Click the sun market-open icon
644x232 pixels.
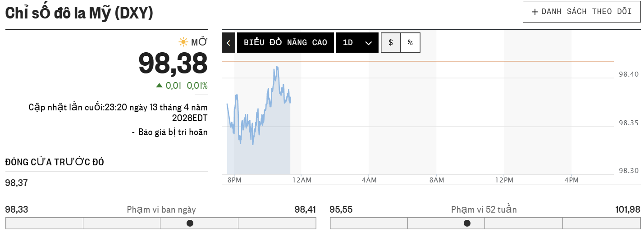(183, 42)
